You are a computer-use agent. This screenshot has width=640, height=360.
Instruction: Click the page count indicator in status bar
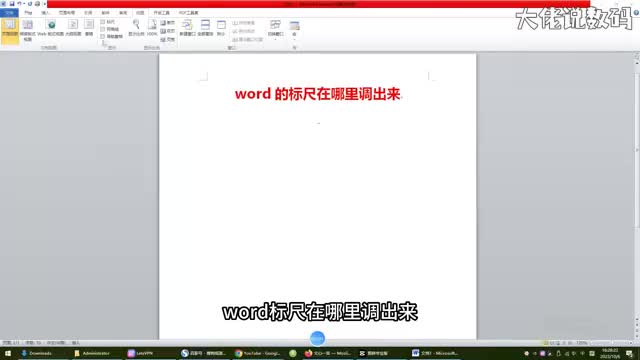click(11, 343)
